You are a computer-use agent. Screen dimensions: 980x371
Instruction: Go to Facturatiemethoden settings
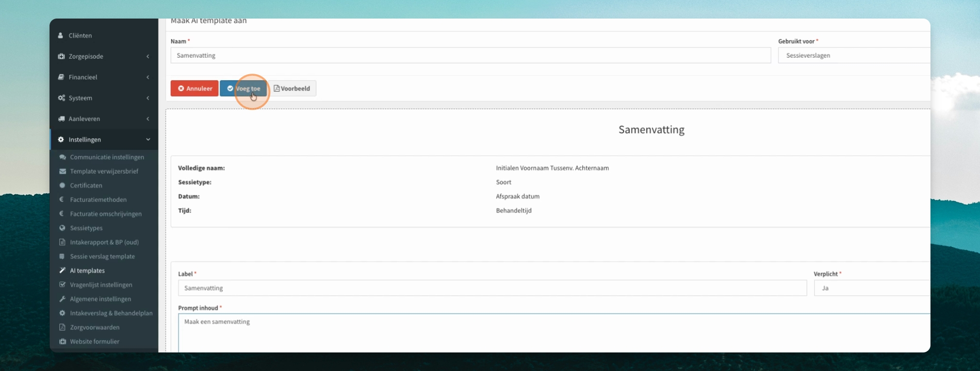point(98,199)
